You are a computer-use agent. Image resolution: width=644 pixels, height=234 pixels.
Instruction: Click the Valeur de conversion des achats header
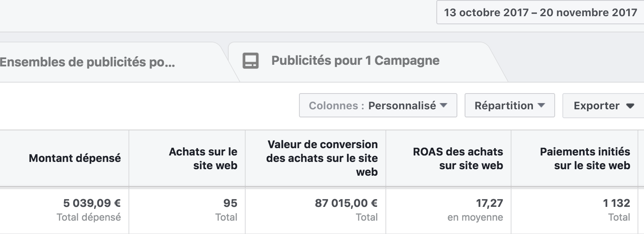322,158
